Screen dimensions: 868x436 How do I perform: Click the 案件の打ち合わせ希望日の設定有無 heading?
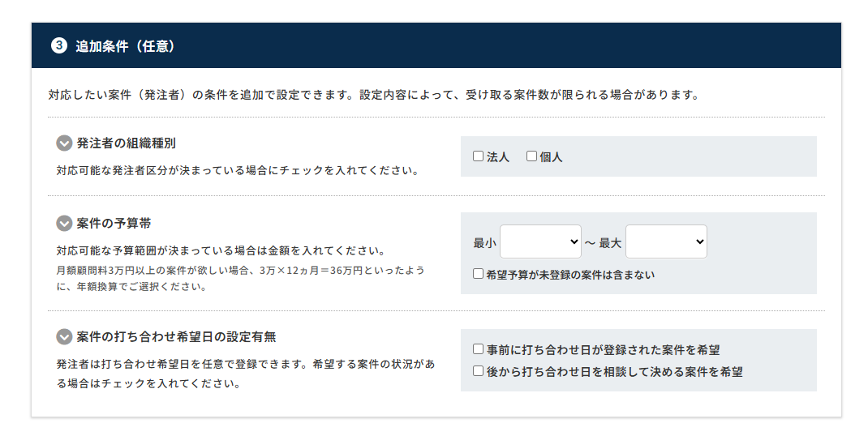pos(176,337)
